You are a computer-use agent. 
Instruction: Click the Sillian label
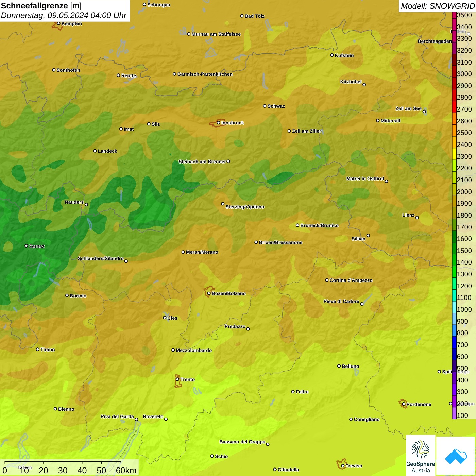click(358, 239)
